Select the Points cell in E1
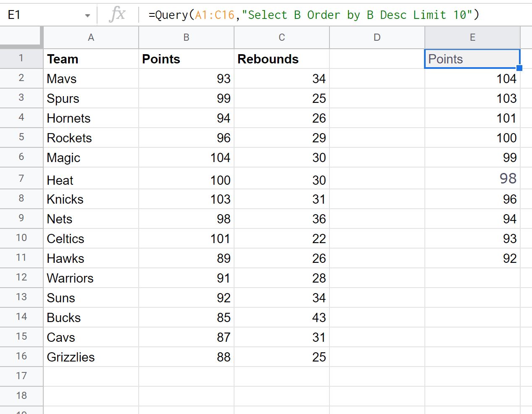This screenshot has width=532, height=414. [472, 59]
